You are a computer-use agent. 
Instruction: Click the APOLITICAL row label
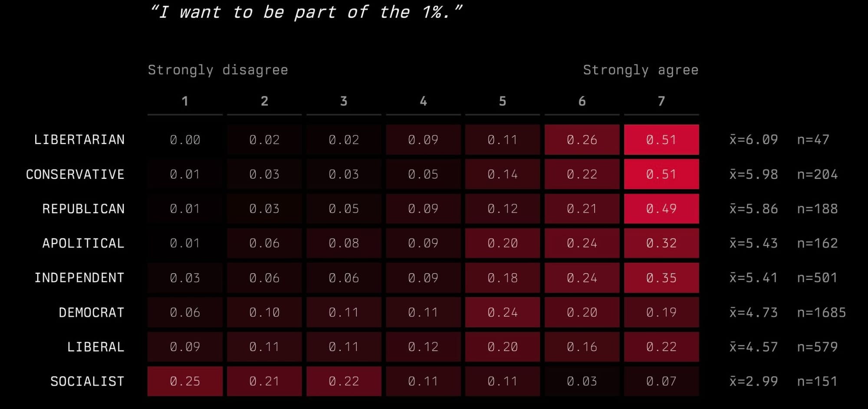click(83, 243)
